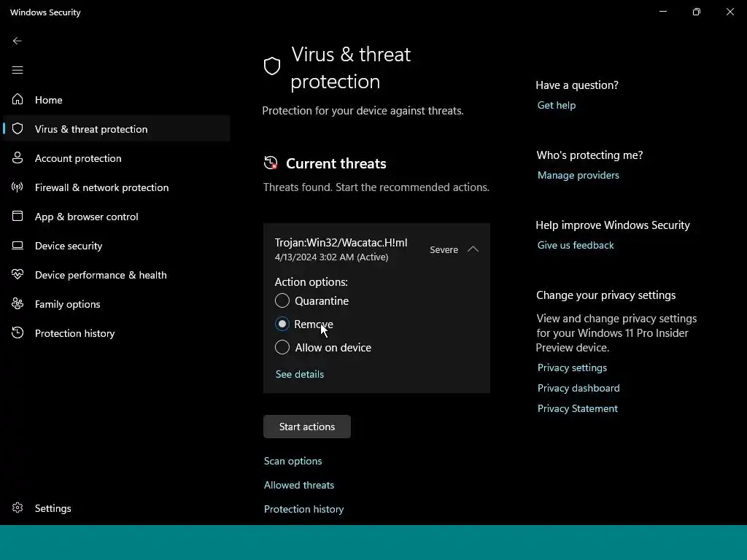Viewport: 747px width, 560px height.
Task: Open Settings in sidebar
Action: coord(117,508)
